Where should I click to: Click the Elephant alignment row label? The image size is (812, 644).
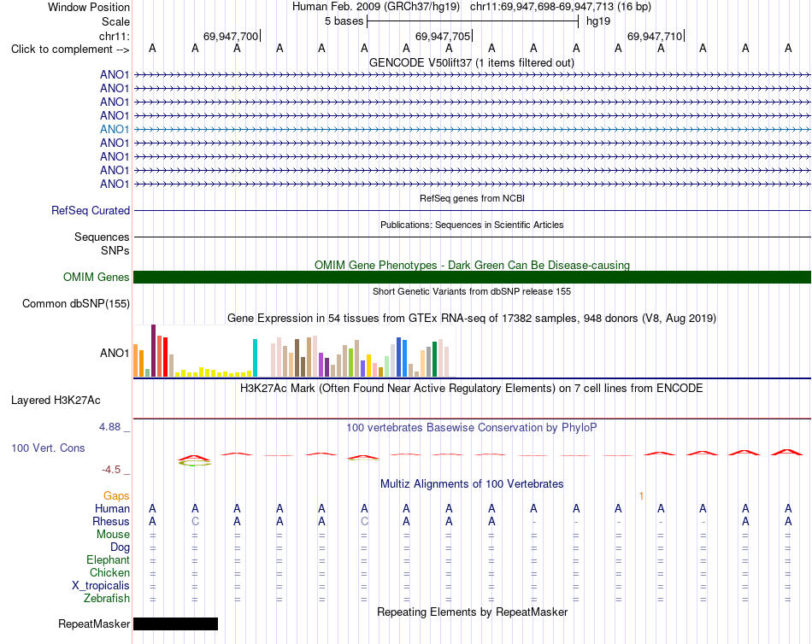coord(109,560)
